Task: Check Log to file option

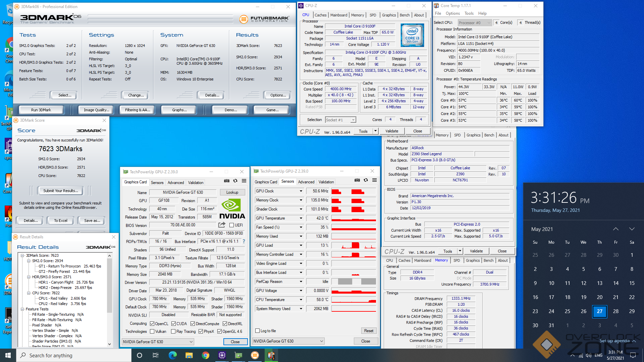Action: click(x=258, y=331)
